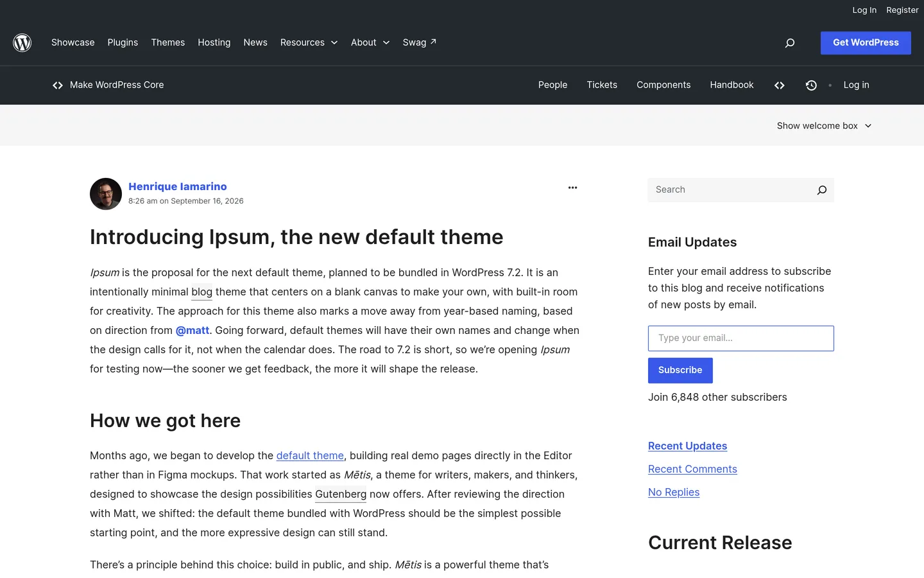Open the default theme link
Image resolution: width=924 pixels, height=578 pixels.
(310, 455)
